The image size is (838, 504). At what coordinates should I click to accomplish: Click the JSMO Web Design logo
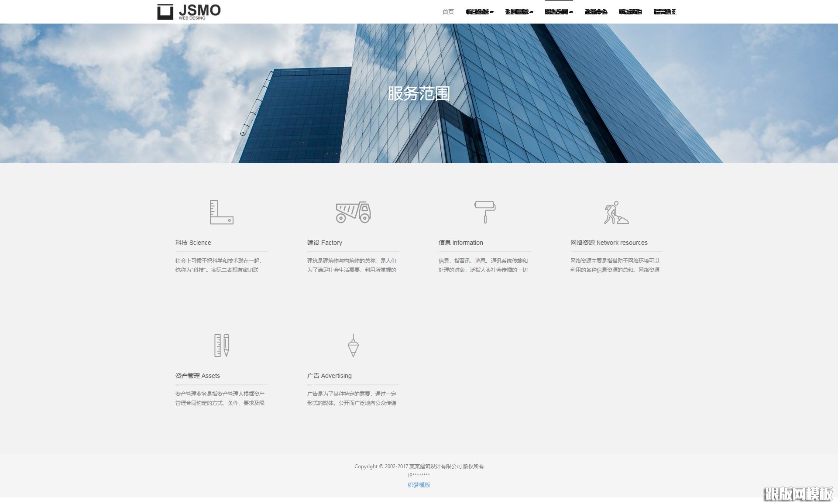tap(189, 12)
